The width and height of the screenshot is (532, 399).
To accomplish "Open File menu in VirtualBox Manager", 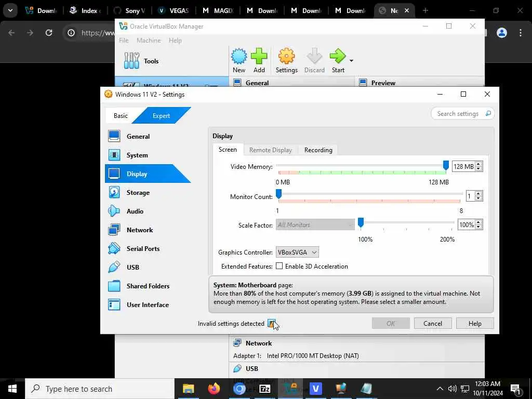I will 124,41.
